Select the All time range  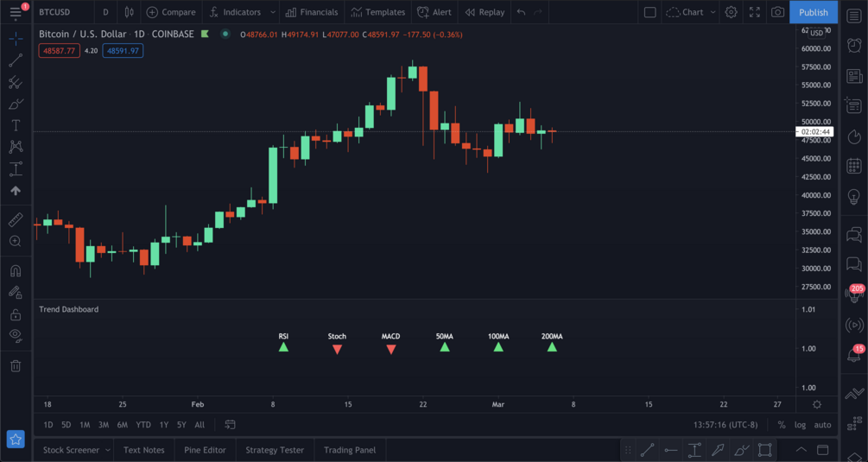pos(200,425)
